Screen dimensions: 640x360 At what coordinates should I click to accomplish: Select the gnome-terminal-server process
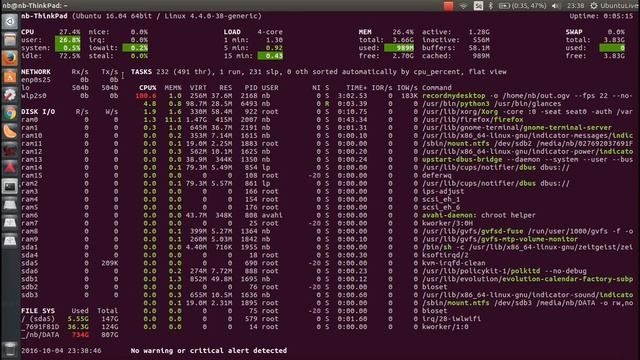[517, 127]
